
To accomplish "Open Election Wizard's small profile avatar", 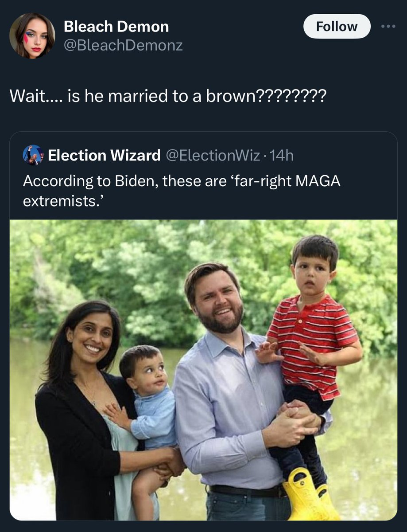I will tap(33, 155).
